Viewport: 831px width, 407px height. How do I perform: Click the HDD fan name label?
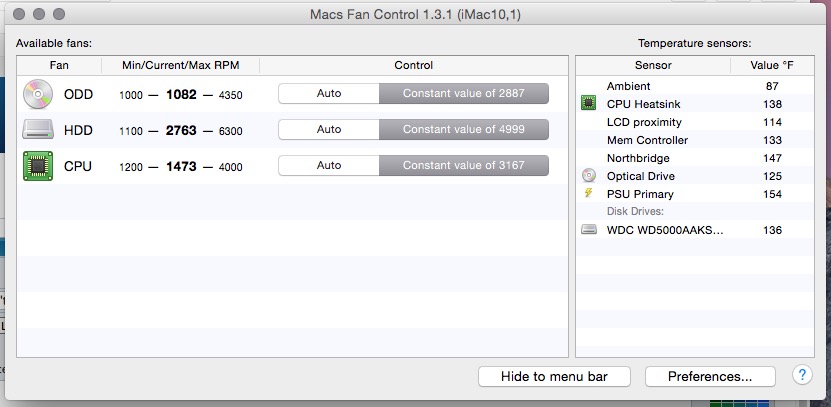(x=78, y=130)
